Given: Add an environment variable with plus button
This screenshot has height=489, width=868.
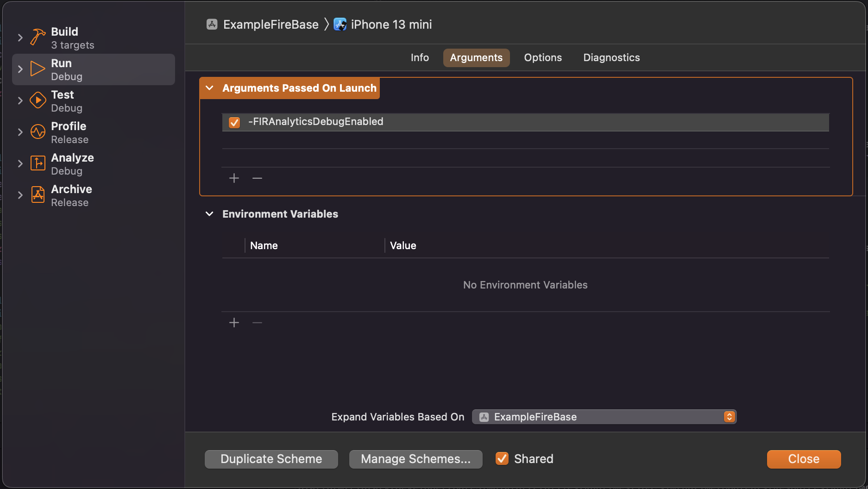Looking at the screenshot, I should point(234,323).
